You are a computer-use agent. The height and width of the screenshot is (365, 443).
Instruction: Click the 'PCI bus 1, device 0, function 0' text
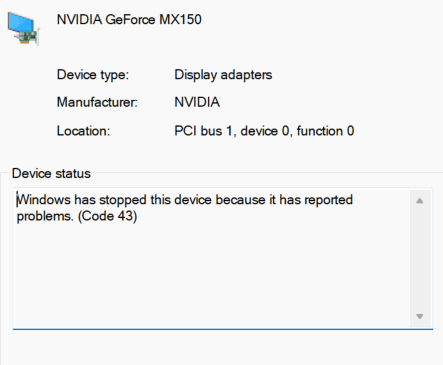click(x=264, y=131)
